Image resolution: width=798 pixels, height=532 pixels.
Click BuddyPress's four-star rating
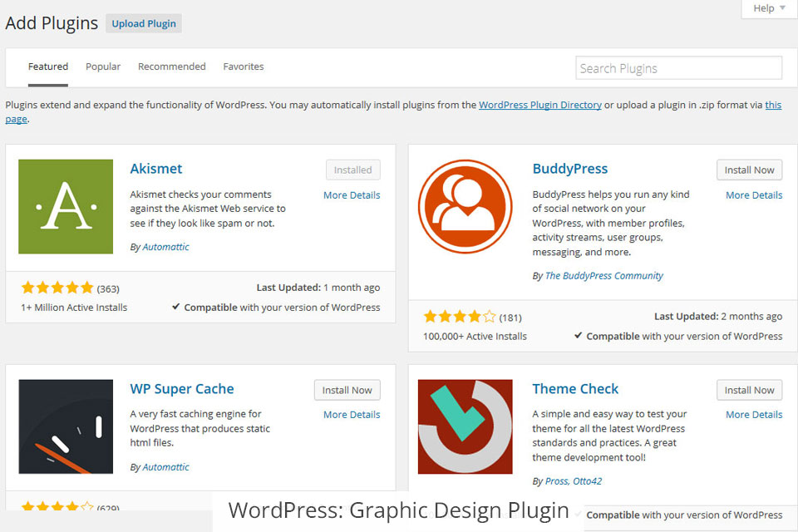point(460,318)
